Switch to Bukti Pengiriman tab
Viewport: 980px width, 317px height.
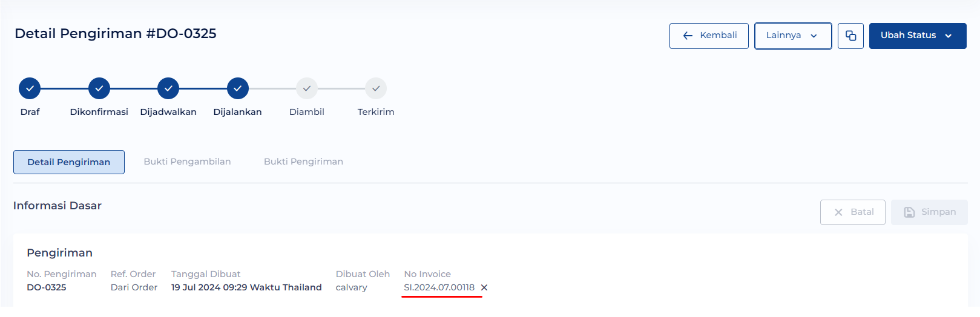303,162
